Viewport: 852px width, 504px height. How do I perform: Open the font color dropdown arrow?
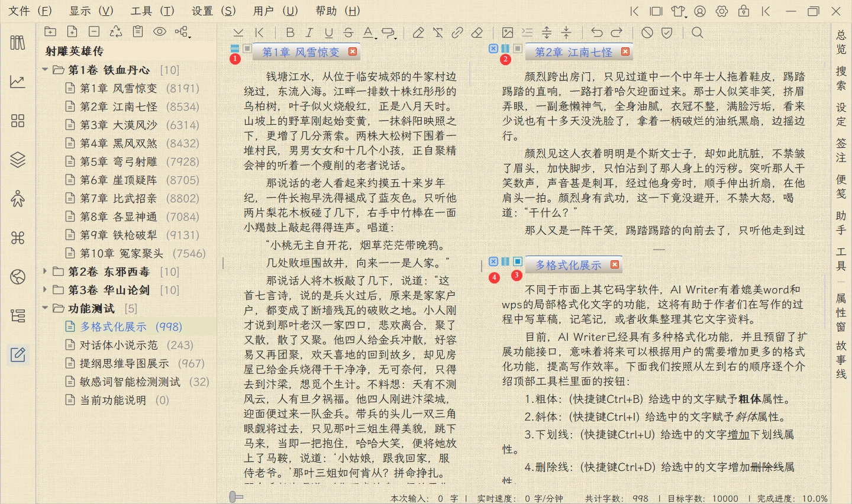tap(376, 37)
